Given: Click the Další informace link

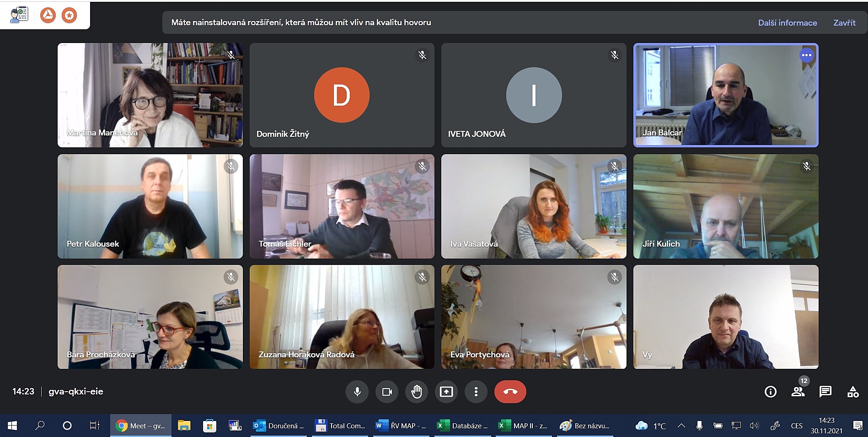Looking at the screenshot, I should [787, 22].
